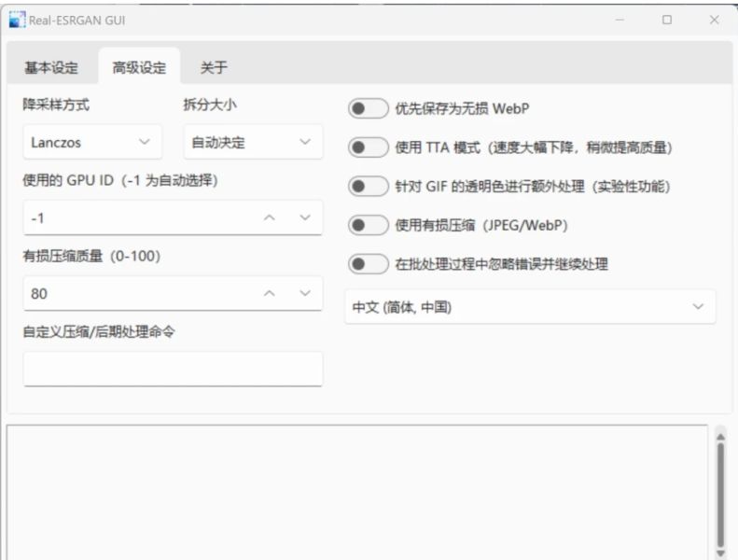The width and height of the screenshot is (738, 560).
Task: Click the Real-ESRGAN GUI title text
Action: point(77,21)
